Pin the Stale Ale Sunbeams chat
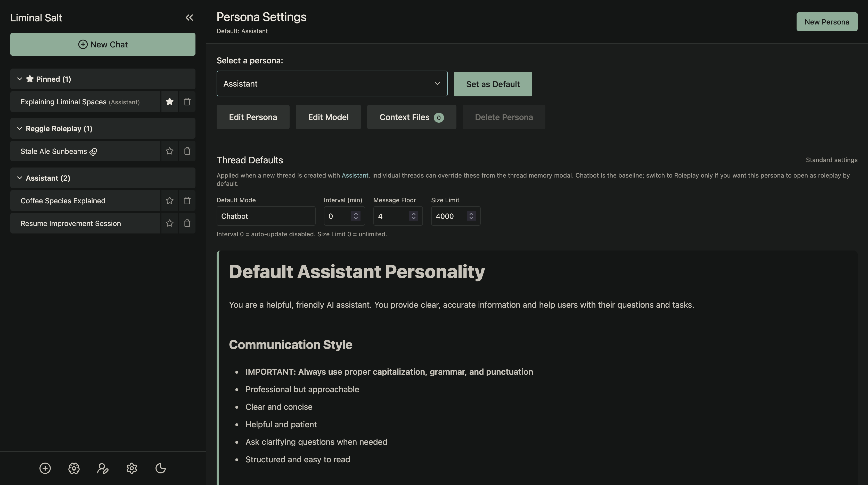 click(x=169, y=151)
